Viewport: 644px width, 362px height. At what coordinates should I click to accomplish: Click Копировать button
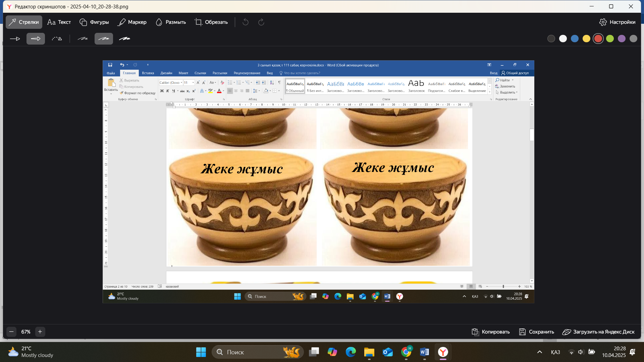click(491, 332)
